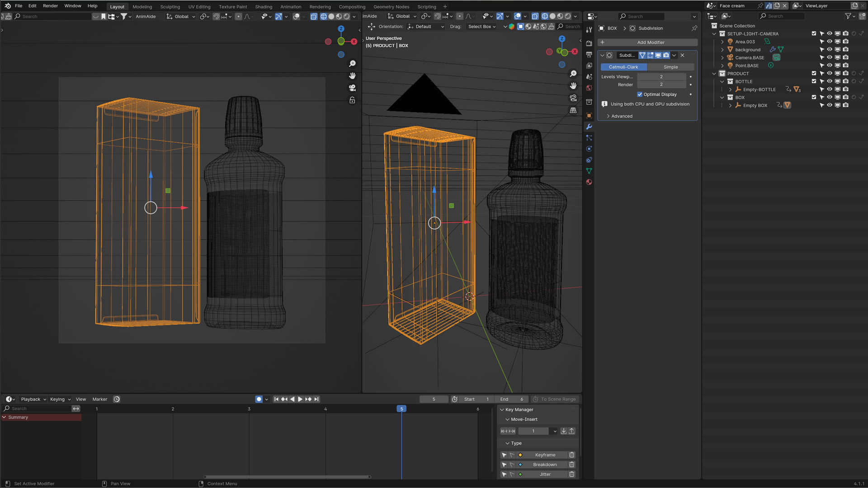
Task: Toggle Subdivision modifier render display
Action: (x=666, y=55)
